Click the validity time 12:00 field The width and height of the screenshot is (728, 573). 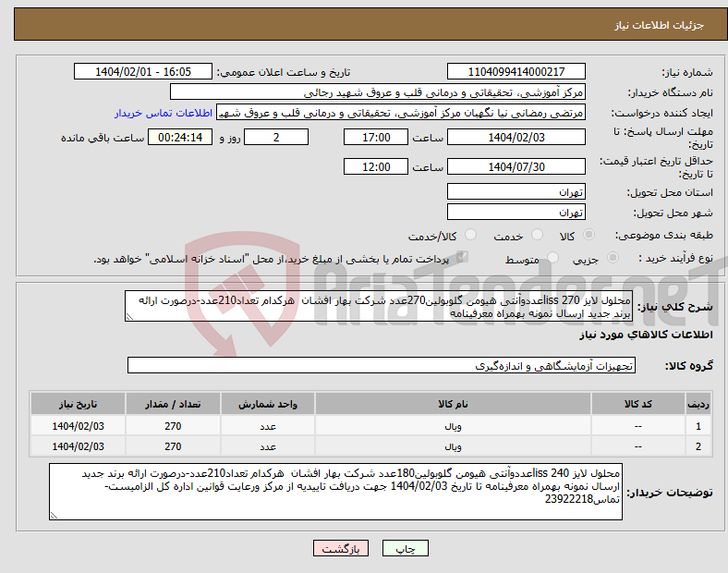(376, 166)
